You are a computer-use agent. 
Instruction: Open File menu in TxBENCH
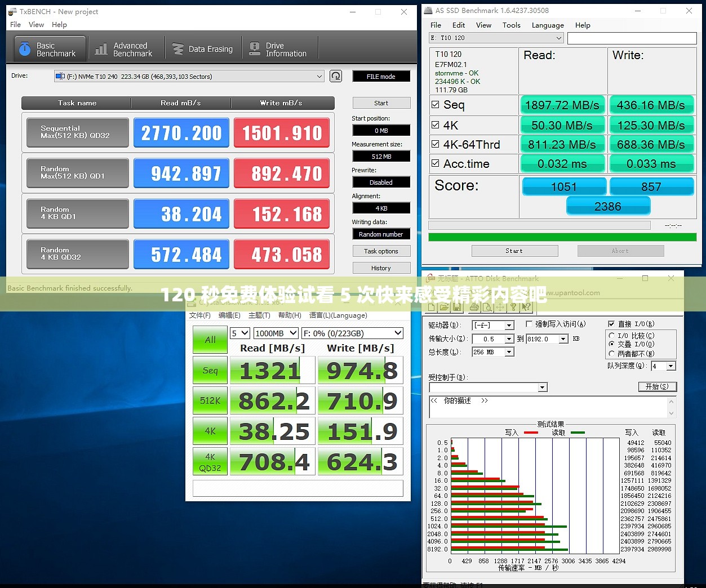[16, 25]
